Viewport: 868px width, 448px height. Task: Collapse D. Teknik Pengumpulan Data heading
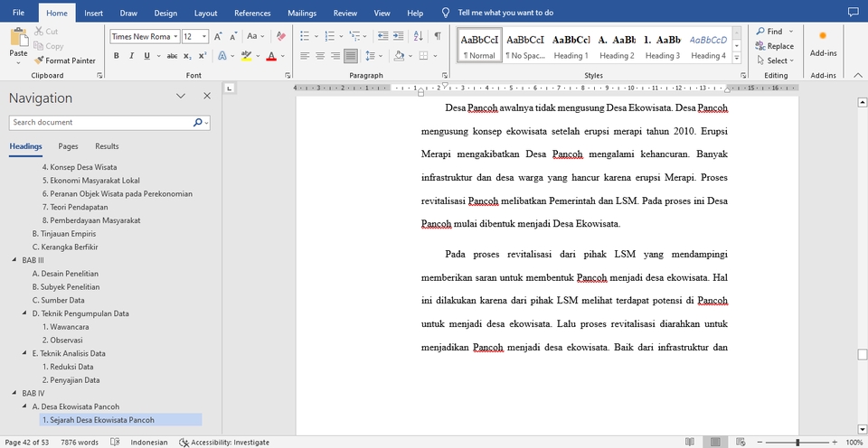(24, 313)
